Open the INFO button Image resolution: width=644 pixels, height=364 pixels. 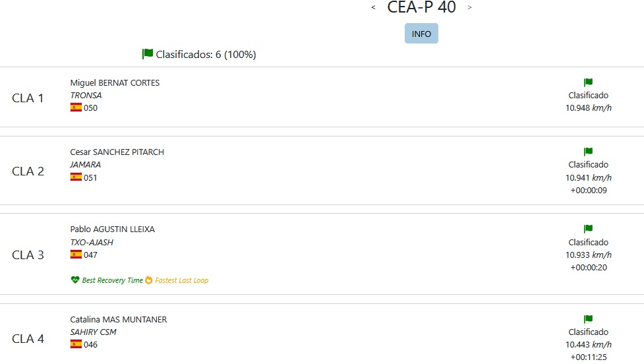[x=421, y=33]
